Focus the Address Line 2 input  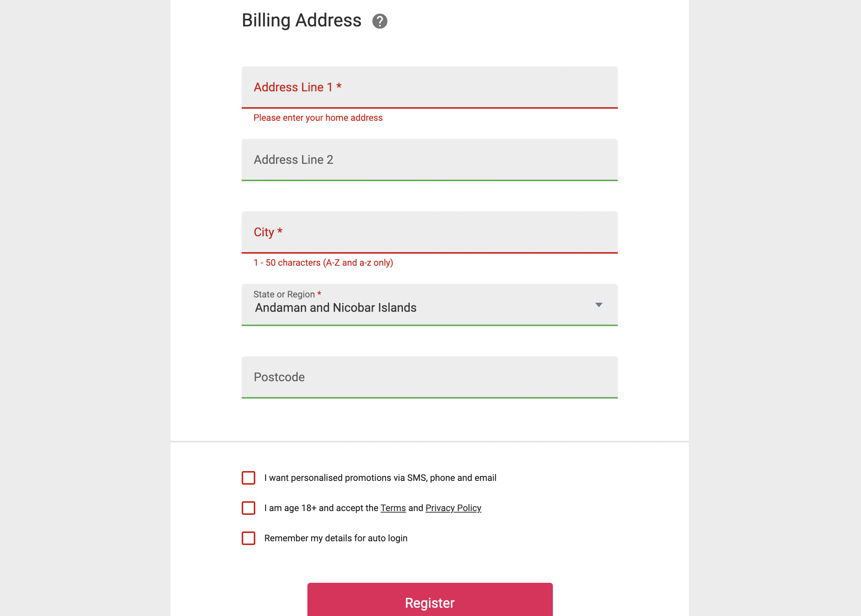point(429,160)
